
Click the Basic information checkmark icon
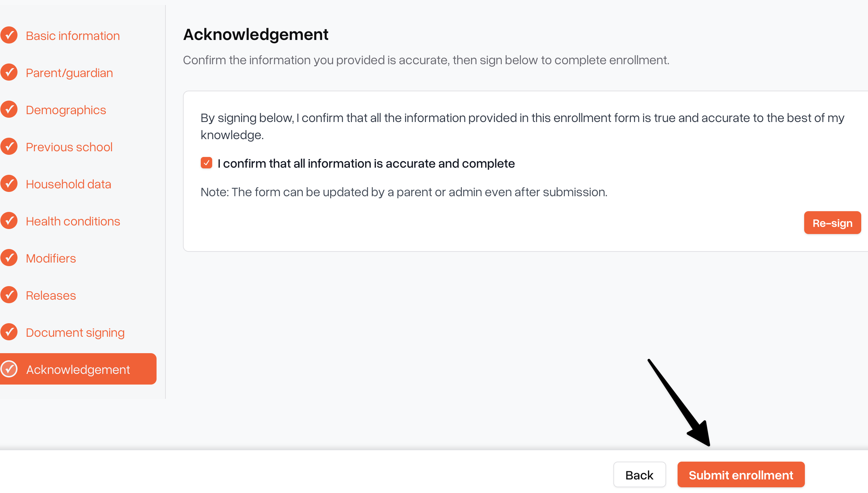point(9,35)
